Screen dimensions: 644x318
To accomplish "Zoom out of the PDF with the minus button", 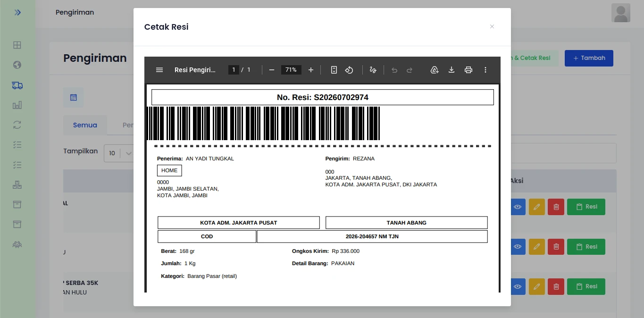I will (272, 70).
